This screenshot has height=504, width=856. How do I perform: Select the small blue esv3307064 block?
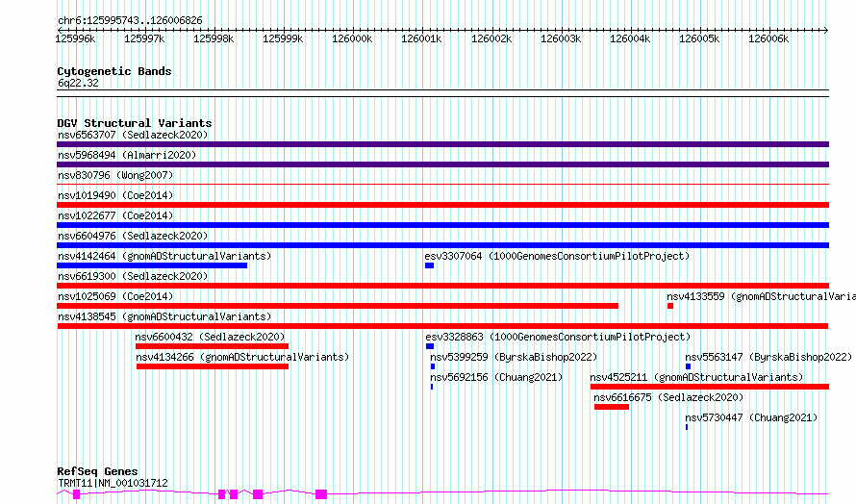429,265
